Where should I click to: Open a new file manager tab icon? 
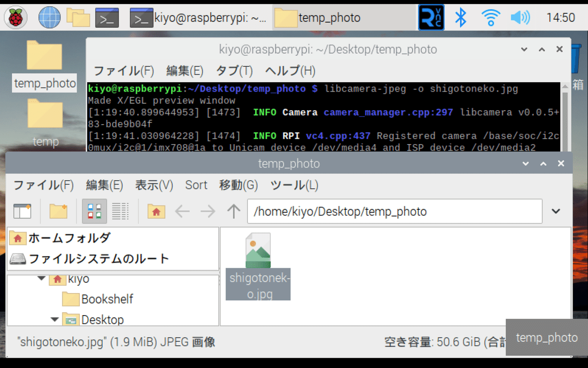tap(21, 211)
